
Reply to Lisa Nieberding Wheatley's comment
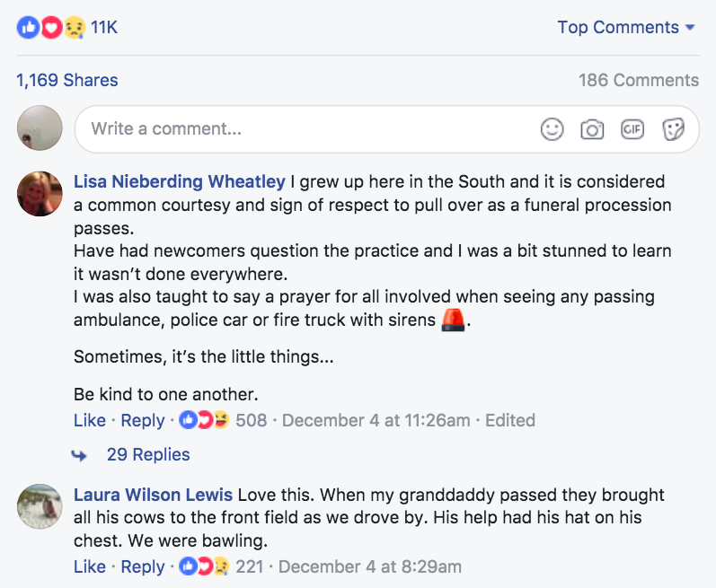click(x=143, y=420)
